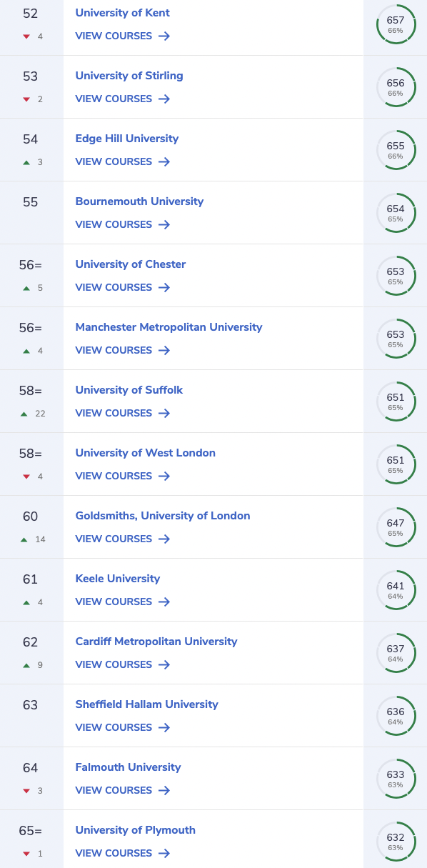View courses for University of West London
This screenshot has width=427, height=868.
pyautogui.click(x=123, y=476)
